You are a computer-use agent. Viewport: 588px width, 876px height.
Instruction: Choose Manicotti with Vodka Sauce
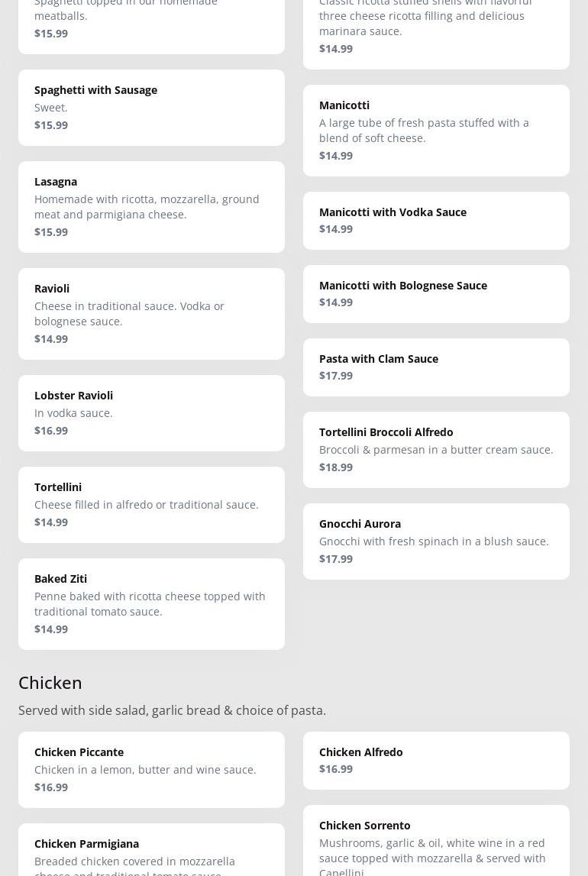coord(436,220)
